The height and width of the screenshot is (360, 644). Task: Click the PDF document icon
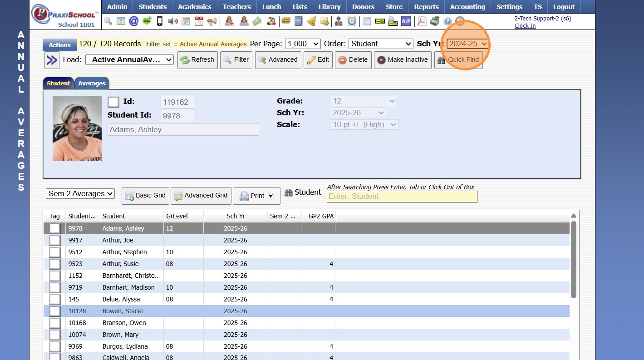[422, 21]
